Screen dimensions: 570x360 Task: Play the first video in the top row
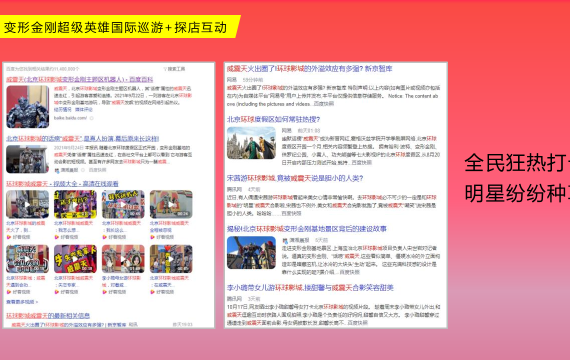pyautogui.click(x=28, y=204)
